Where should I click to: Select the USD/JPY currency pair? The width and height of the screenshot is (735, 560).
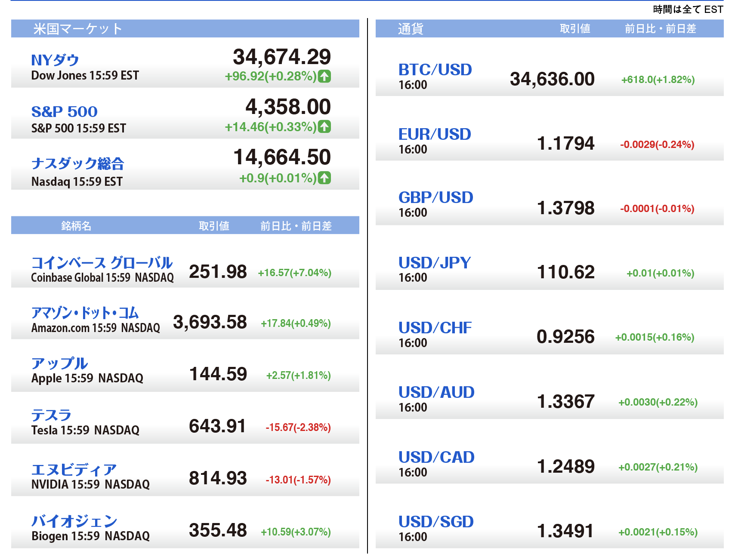click(435, 263)
